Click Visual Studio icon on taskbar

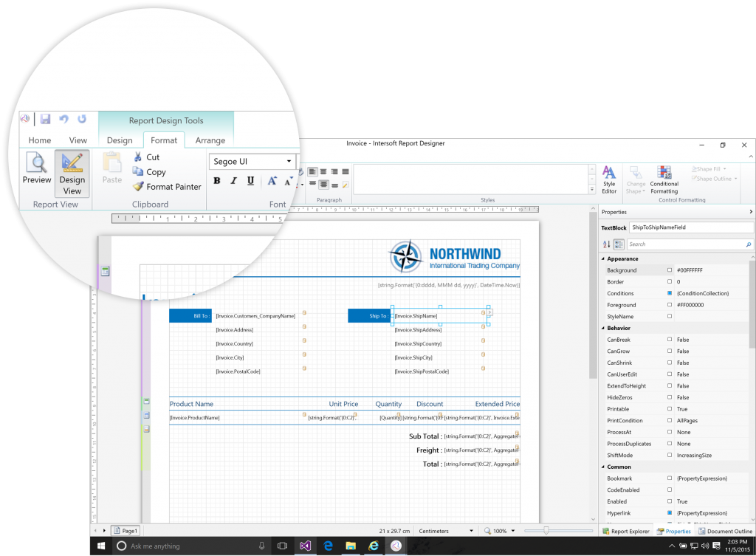[x=305, y=546]
